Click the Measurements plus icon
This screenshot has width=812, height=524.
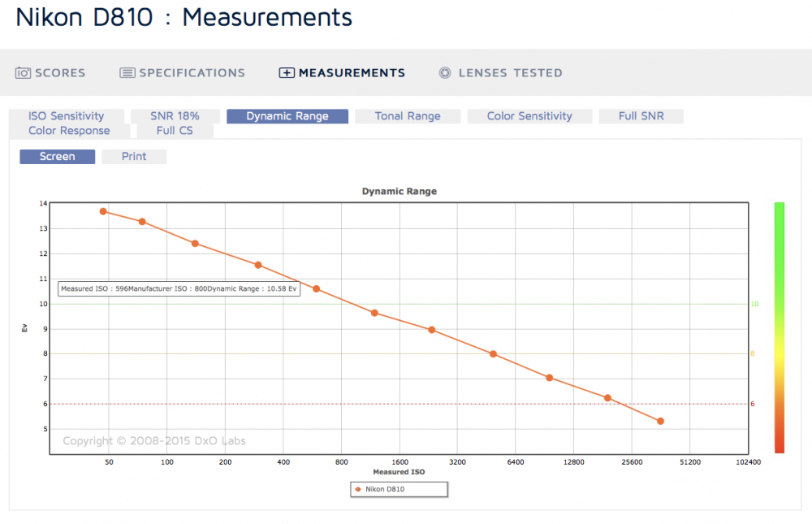coord(287,73)
